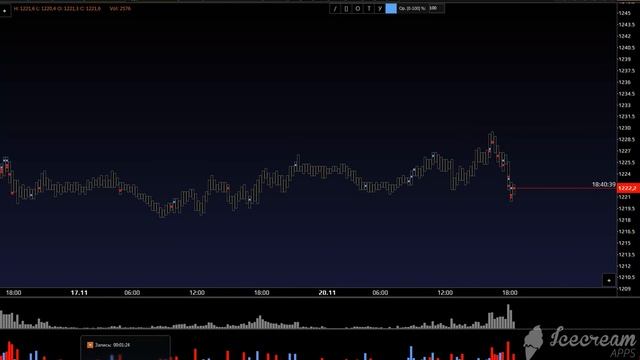Image resolution: width=640 pixels, height=360 pixels.
Task: Click the red 1222.2 current price label
Action: click(x=628, y=188)
